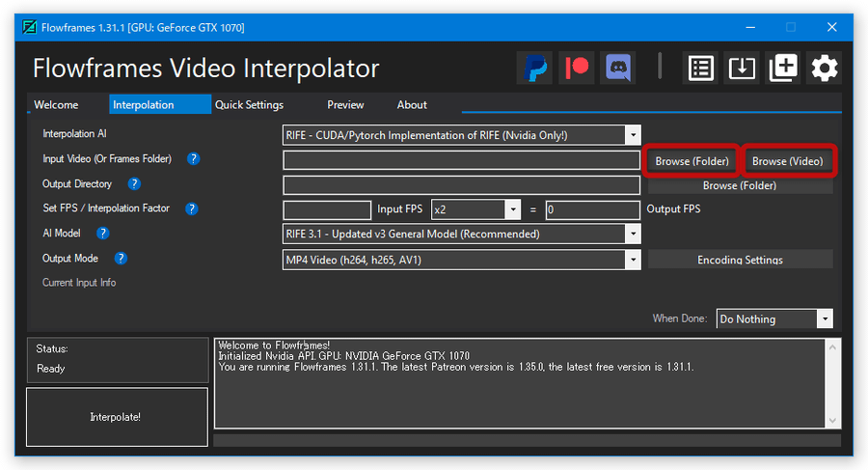This screenshot has width=868, height=470.
Task: Expand the Interpolation AI dropdown
Action: (633, 135)
